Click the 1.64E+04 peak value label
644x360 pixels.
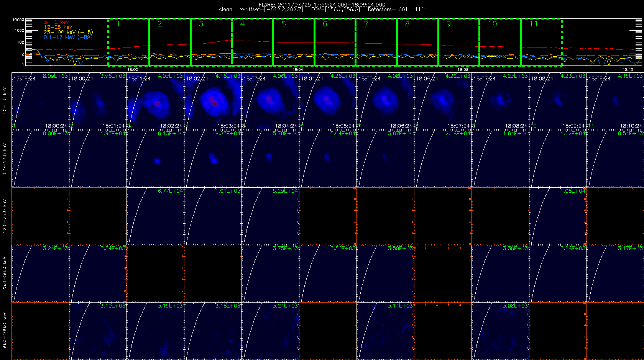[516, 134]
